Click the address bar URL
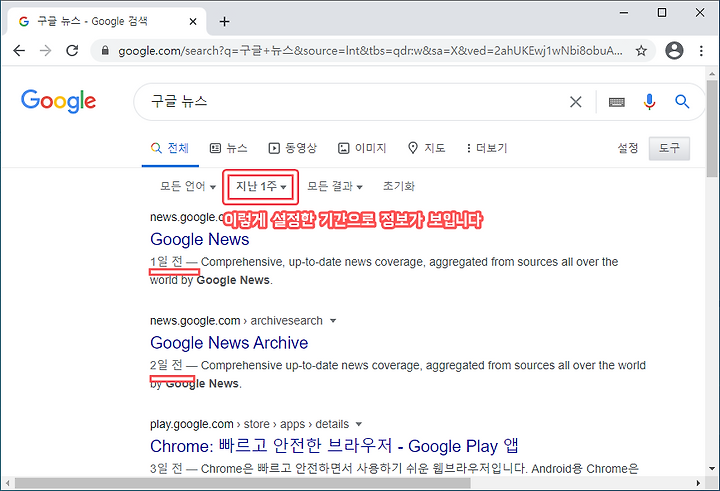 coord(370,51)
